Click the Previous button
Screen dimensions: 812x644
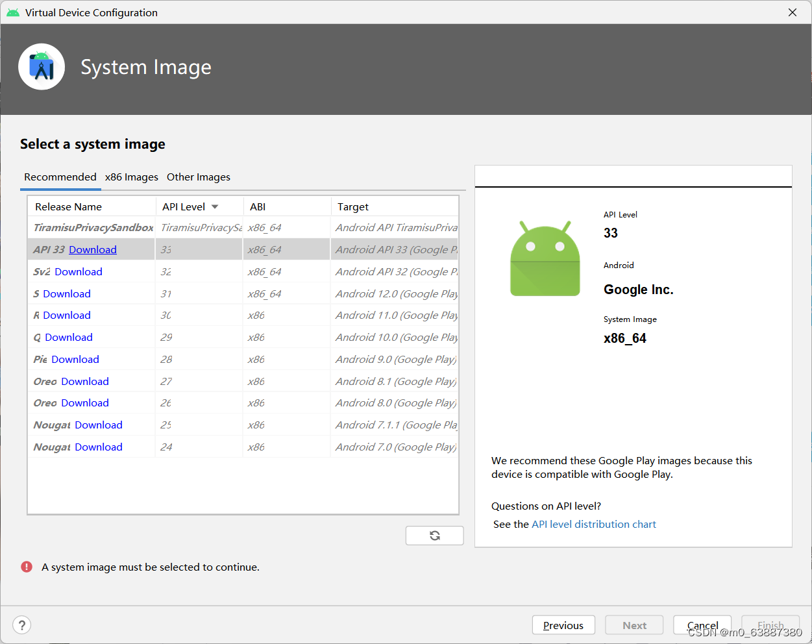pos(563,625)
